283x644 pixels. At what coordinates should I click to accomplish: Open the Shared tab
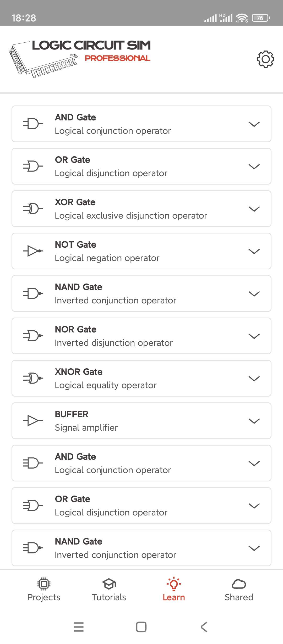(x=239, y=590)
